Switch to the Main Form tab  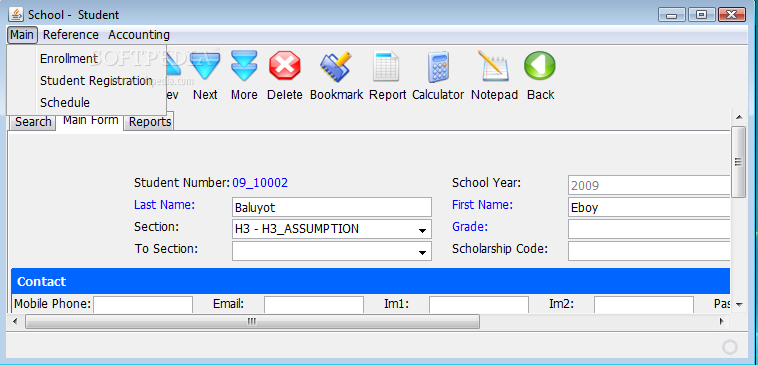pyautogui.click(x=91, y=120)
